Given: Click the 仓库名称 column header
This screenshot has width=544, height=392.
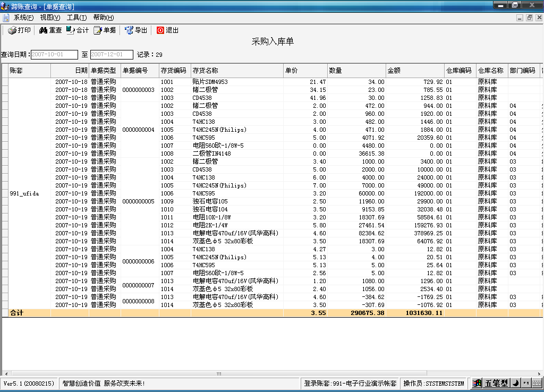Looking at the screenshot, I should 492,71.
